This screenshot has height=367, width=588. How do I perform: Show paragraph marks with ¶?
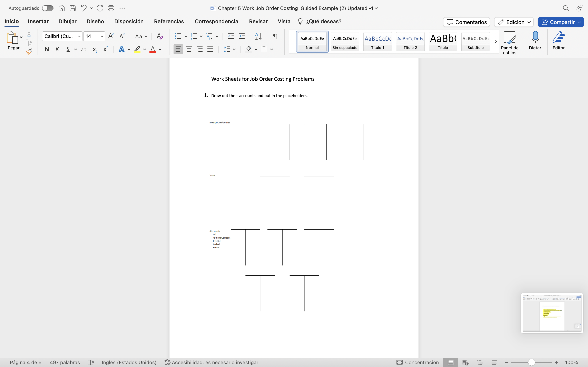pos(275,36)
